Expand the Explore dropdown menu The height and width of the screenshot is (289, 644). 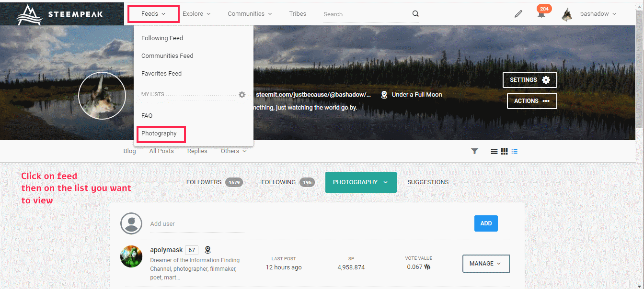[196, 14]
